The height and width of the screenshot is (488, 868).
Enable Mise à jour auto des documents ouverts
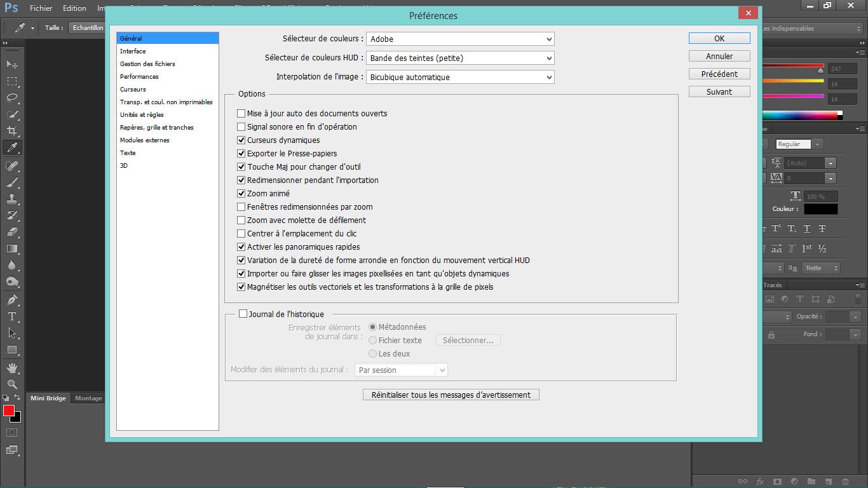(241, 113)
